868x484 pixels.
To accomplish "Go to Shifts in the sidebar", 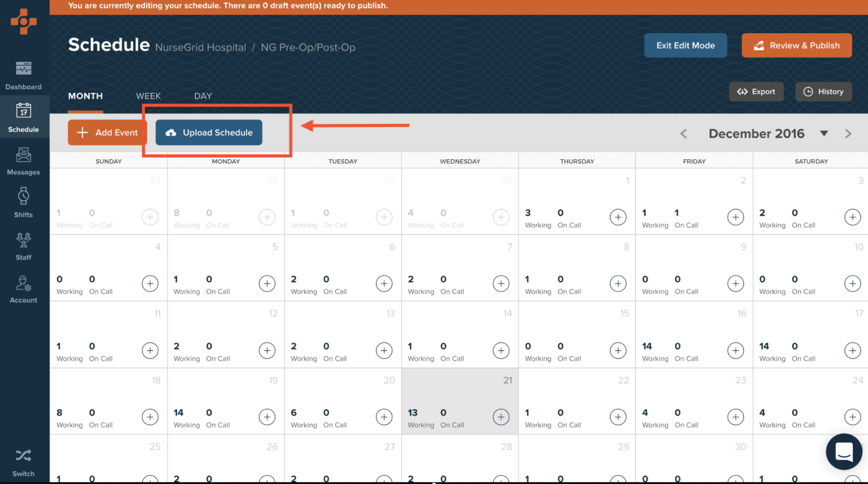I will 23,202.
